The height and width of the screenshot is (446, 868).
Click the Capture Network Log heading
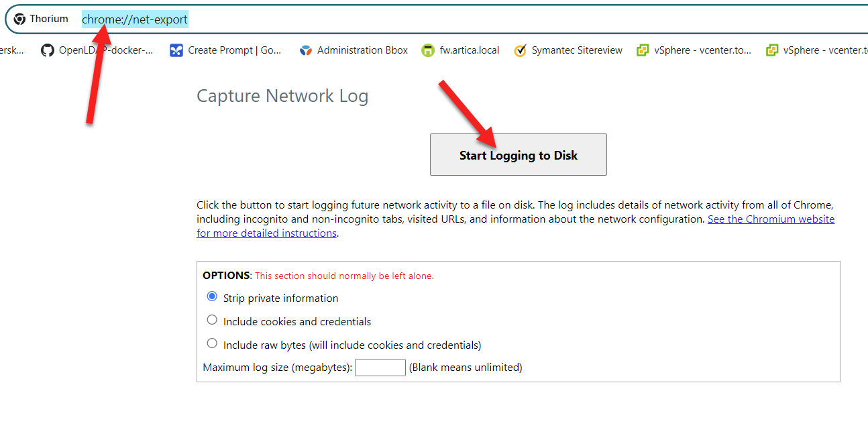(x=282, y=96)
